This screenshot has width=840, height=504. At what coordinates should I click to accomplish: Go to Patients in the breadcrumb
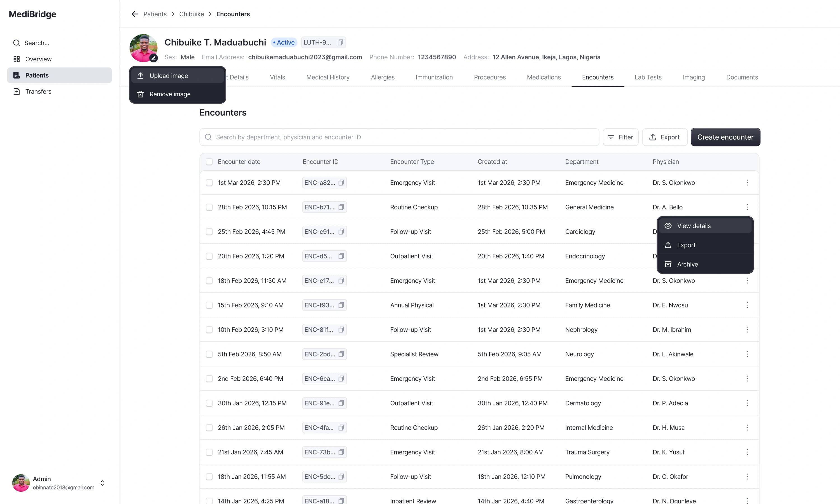(155, 14)
